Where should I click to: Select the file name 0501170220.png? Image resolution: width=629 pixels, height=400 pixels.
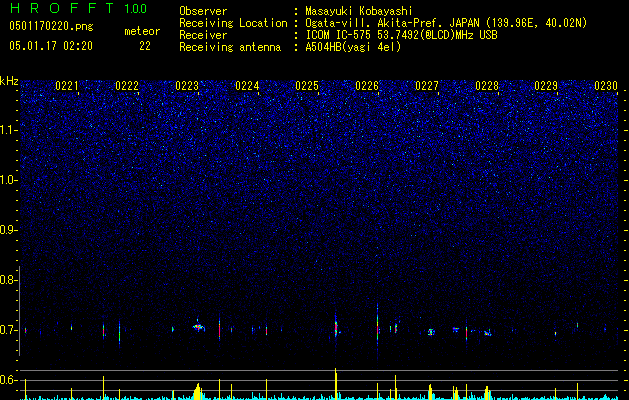51,26
